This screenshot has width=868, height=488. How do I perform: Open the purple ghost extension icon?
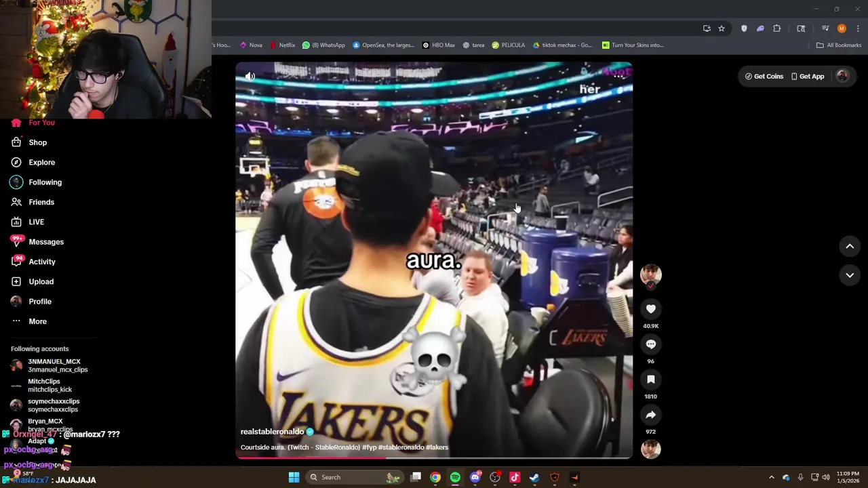point(760,28)
